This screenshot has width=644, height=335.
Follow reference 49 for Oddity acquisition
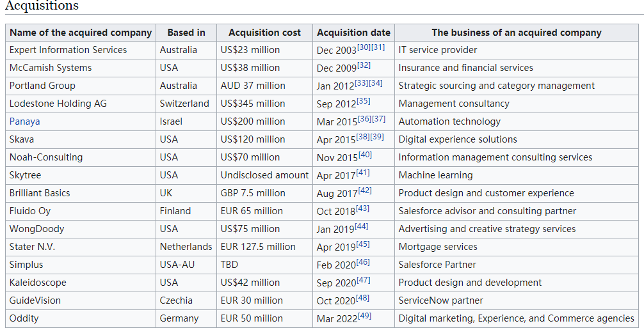[365, 316]
